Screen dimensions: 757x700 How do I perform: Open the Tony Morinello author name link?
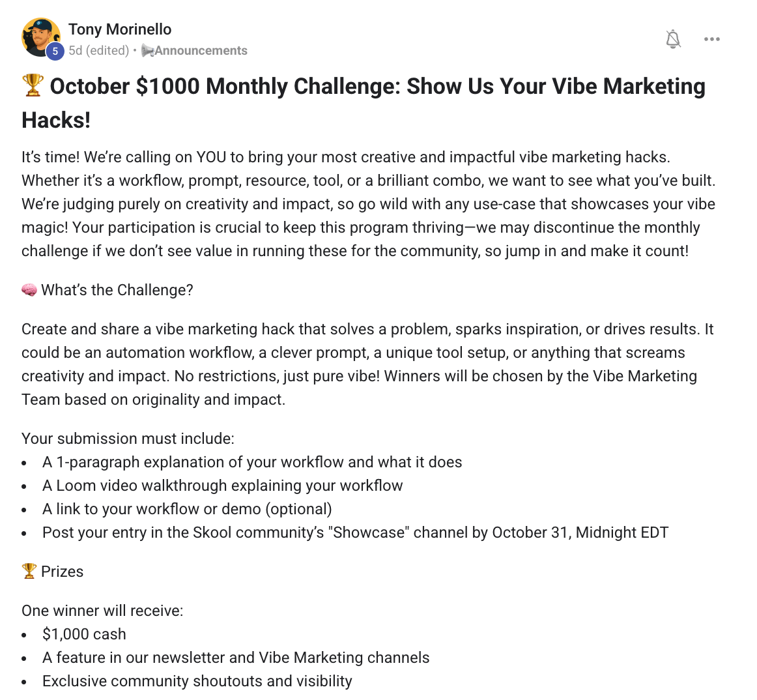(120, 29)
